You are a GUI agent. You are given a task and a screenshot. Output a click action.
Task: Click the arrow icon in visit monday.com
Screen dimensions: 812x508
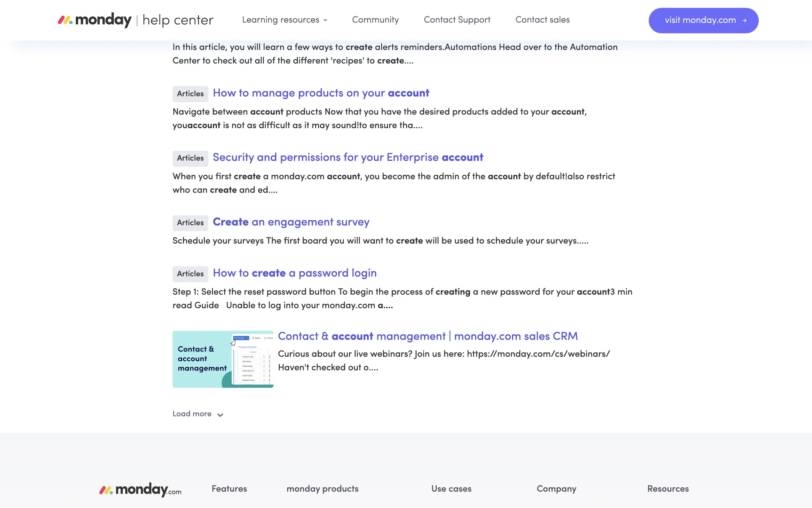744,20
